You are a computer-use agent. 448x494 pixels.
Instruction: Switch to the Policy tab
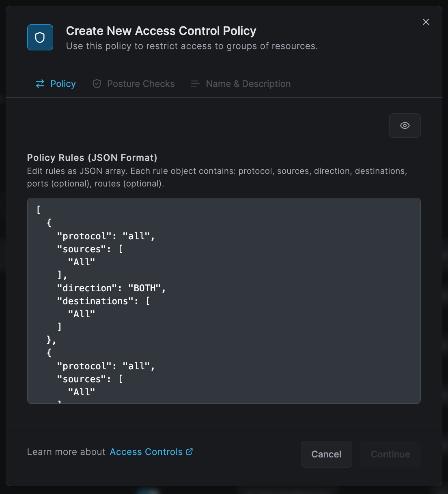pyautogui.click(x=62, y=84)
